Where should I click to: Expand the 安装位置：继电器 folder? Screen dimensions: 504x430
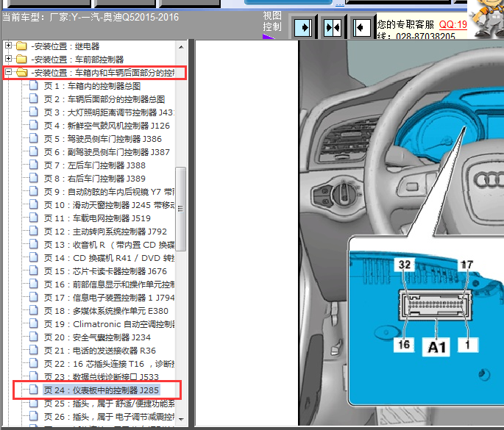pyautogui.click(x=8, y=46)
